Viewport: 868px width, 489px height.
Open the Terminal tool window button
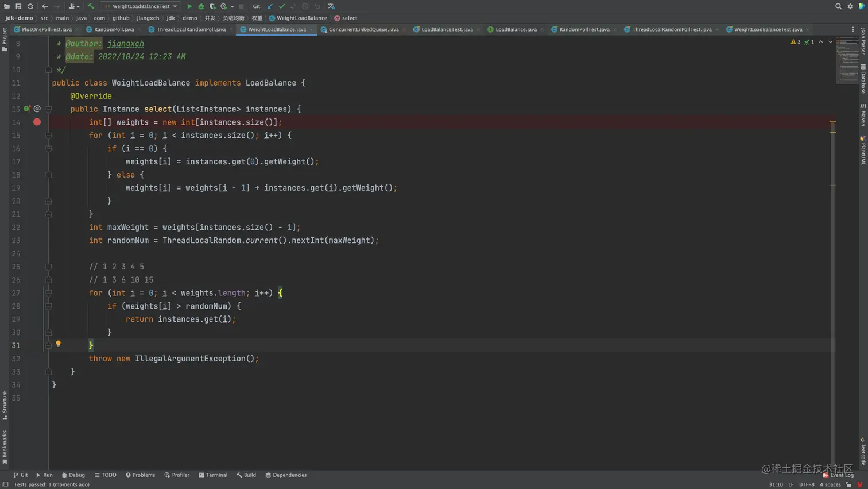213,475
